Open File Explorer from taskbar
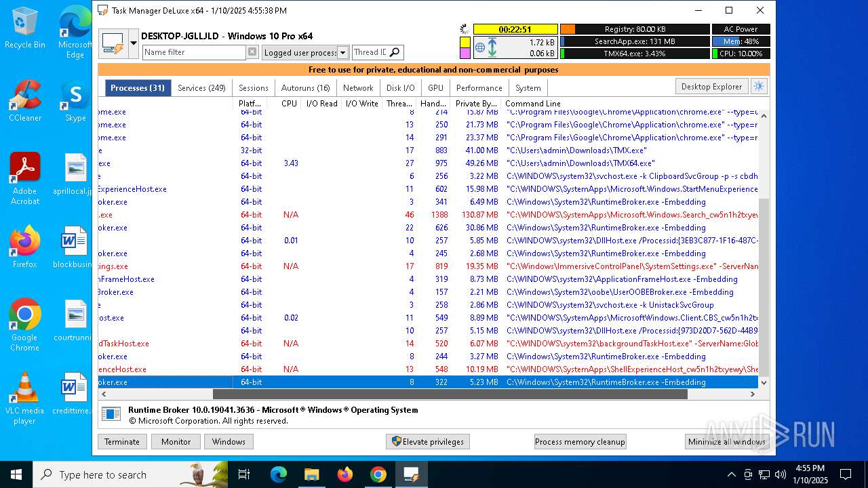This screenshot has height=488, width=868. [x=312, y=474]
